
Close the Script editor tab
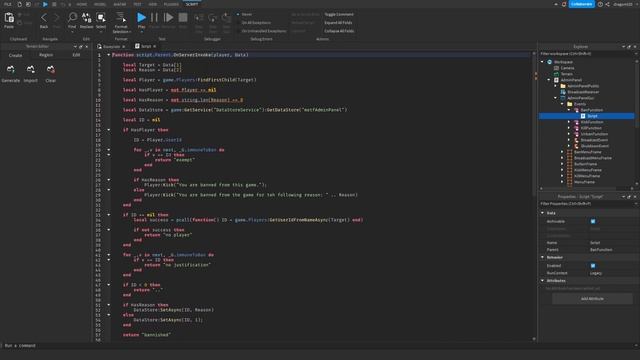(155, 47)
